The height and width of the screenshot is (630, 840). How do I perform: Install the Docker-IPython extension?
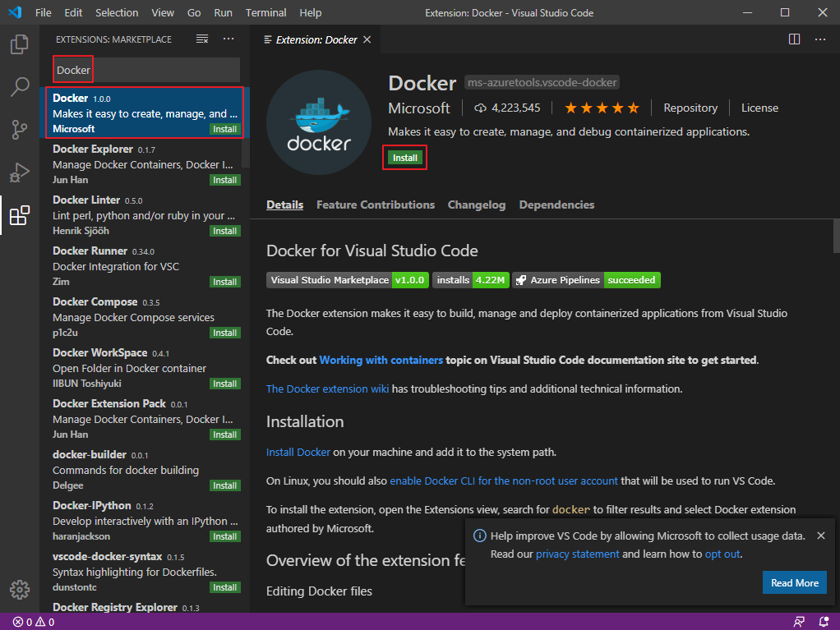pos(225,536)
